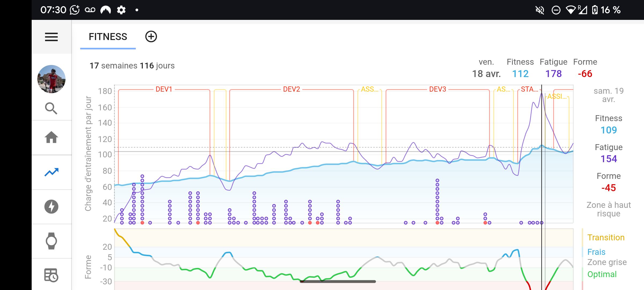Viewport: 644px width, 290px height.
Task: Click the STA... phase label
Action: pos(529,89)
